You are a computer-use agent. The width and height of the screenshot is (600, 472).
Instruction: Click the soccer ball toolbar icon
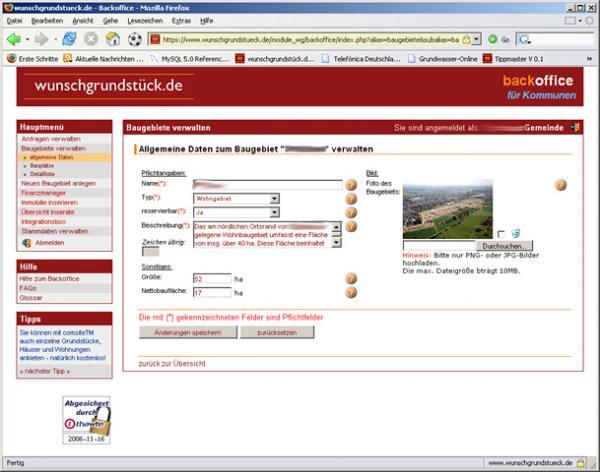click(x=134, y=39)
